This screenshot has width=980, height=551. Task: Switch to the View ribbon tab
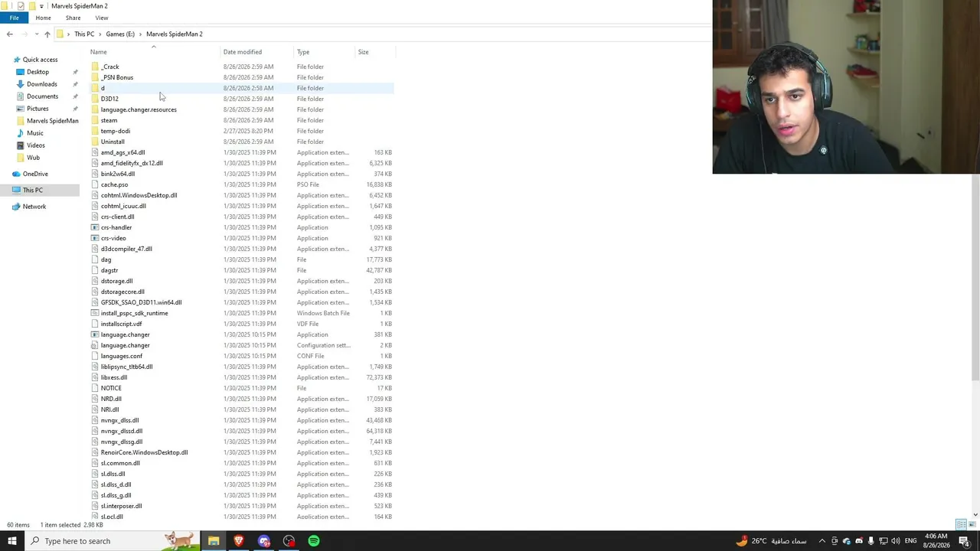(x=102, y=18)
